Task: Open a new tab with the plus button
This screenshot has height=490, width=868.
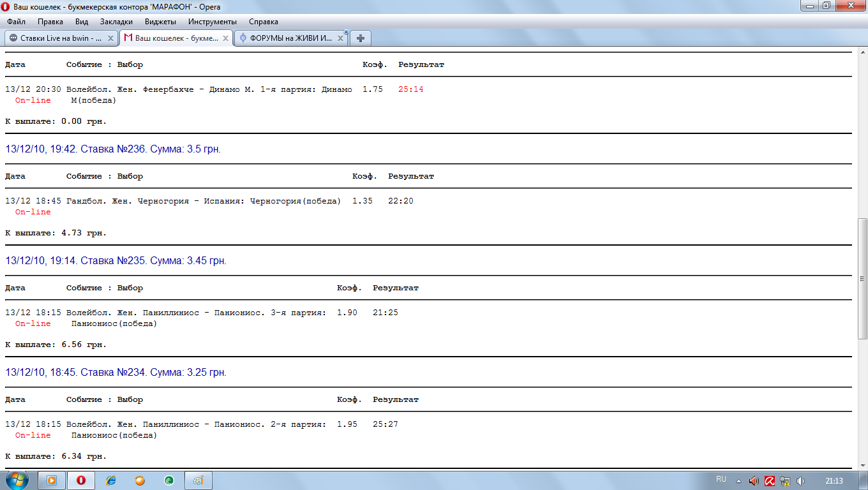Action: pos(360,38)
